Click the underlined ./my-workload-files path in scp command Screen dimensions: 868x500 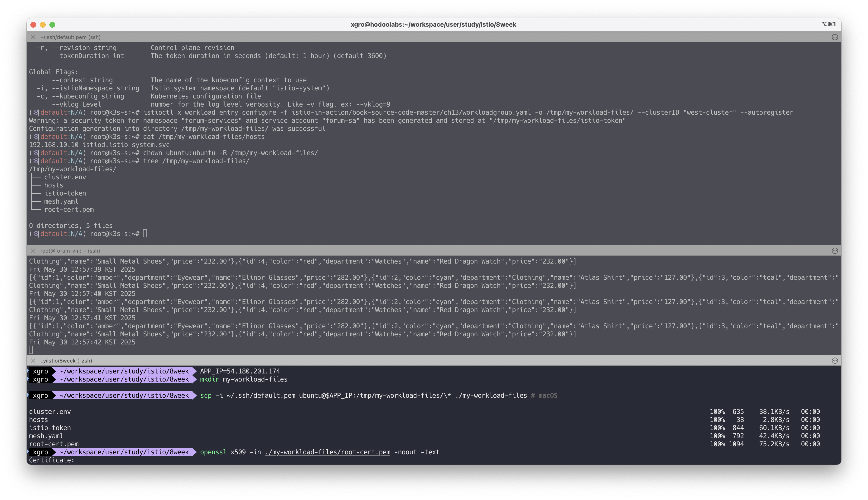[x=491, y=396]
